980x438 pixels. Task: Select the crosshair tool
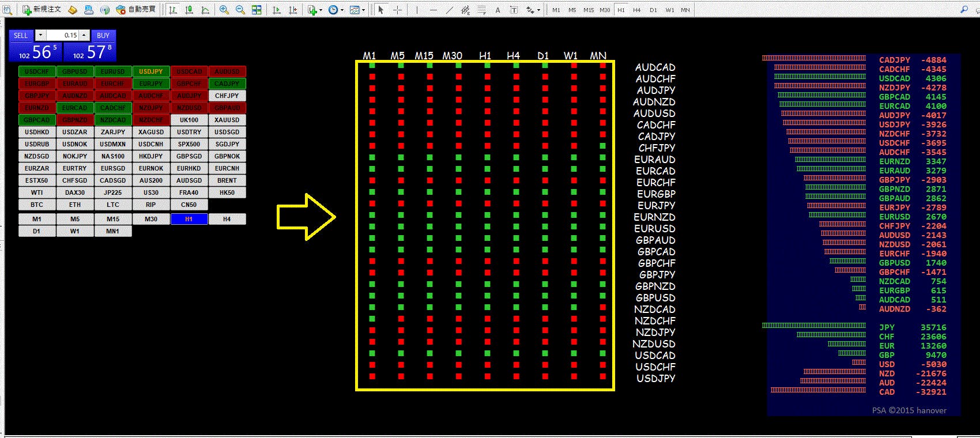point(397,10)
